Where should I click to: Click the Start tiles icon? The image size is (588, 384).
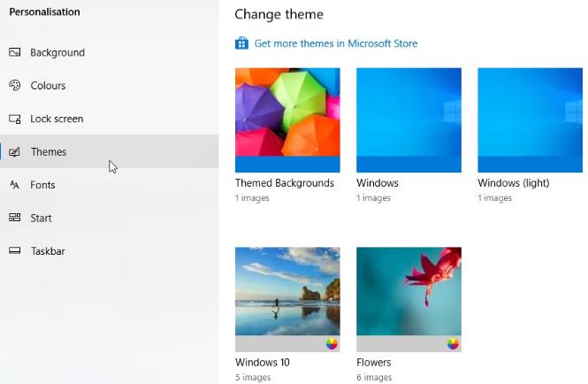[x=15, y=218]
